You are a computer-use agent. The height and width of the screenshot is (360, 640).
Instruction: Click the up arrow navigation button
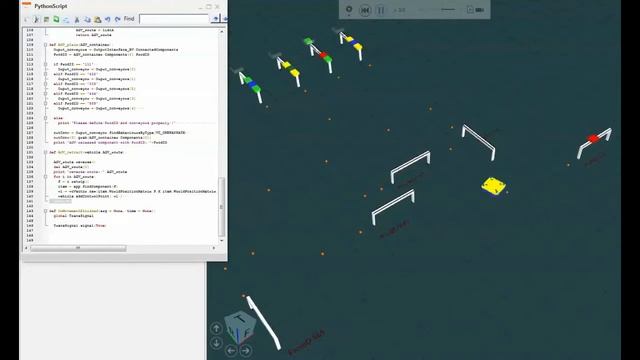[216, 328]
